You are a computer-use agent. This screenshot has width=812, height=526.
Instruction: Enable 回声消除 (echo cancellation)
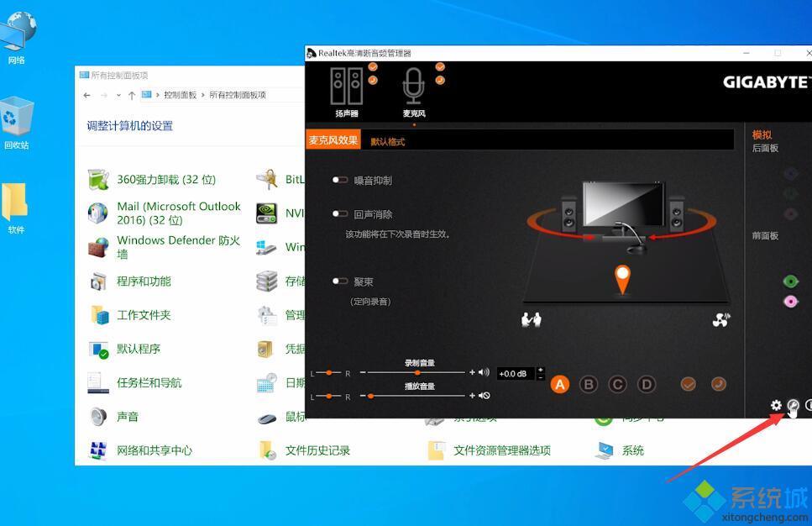[x=339, y=213]
